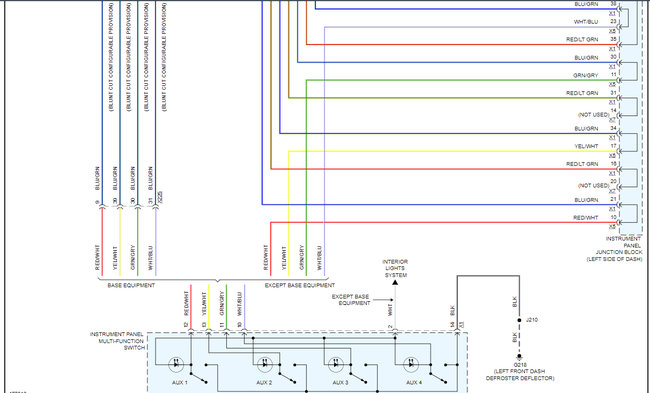Click the GRN/GRY pin 11 junction label
Image resolution: width=650 pixels, height=393 pixels.
coord(586,75)
